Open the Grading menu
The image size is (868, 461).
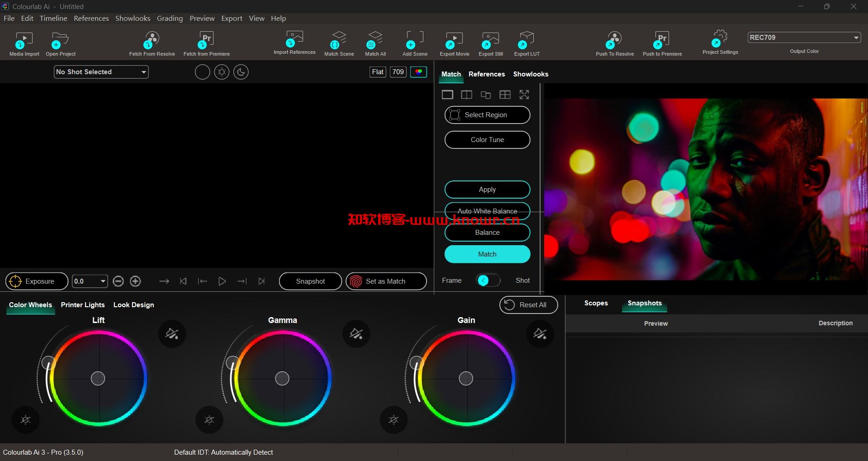pyautogui.click(x=170, y=19)
